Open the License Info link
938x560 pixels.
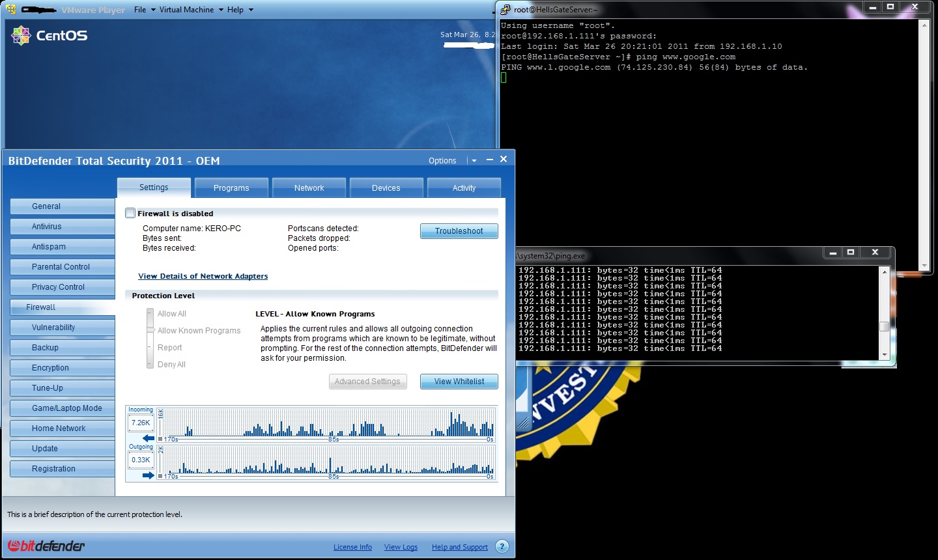(352, 547)
